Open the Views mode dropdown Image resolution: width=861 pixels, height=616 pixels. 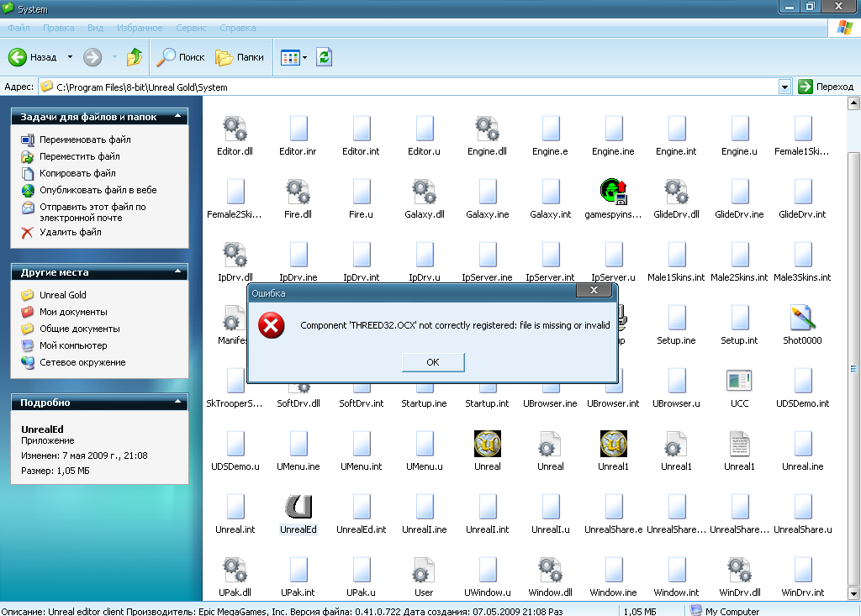[x=304, y=57]
